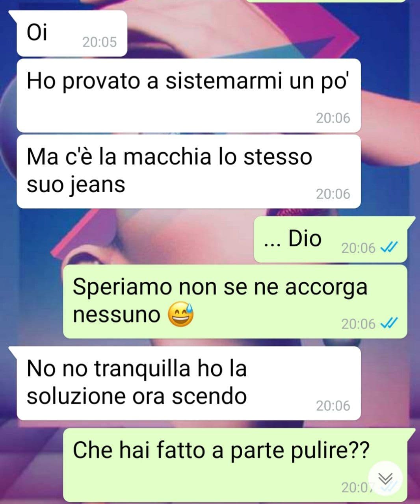The image size is (420, 504).
Task: Select the 'Oi' message bubble
Action: [x=72, y=33]
